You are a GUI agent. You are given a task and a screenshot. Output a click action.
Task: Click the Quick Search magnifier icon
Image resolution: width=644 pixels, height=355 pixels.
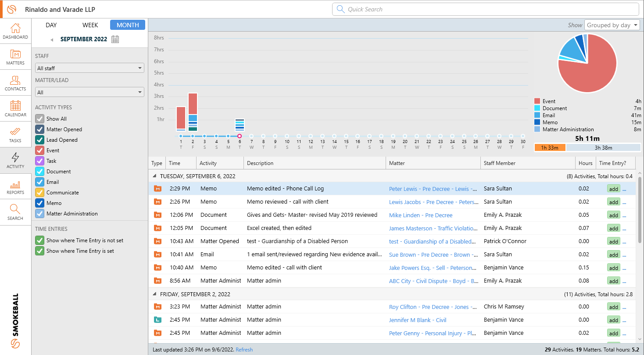(340, 9)
